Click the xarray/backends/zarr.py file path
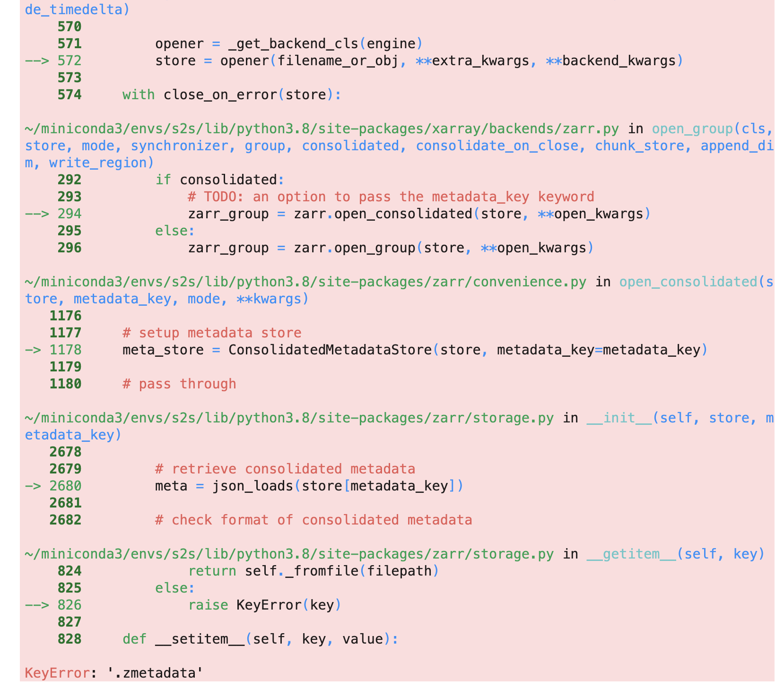Image resolution: width=784 pixels, height=688 pixels. tap(322, 129)
